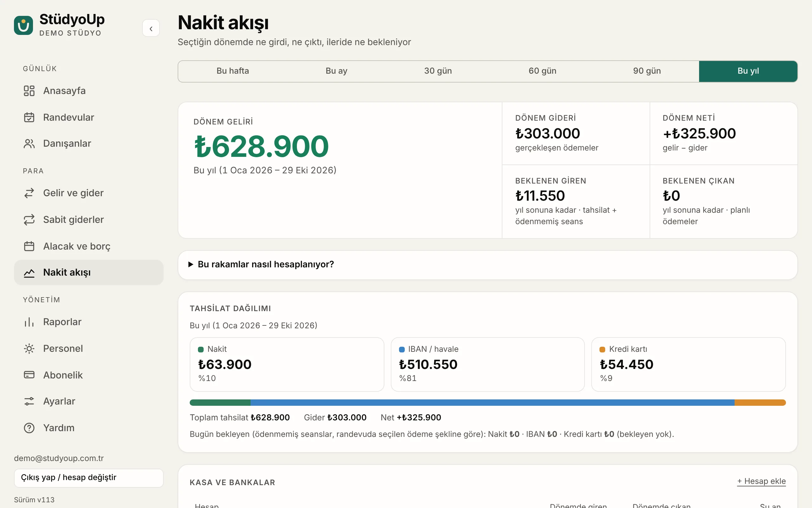Click the Sabit giderler repeat icon
Image resolution: width=812 pixels, height=508 pixels.
29,219
